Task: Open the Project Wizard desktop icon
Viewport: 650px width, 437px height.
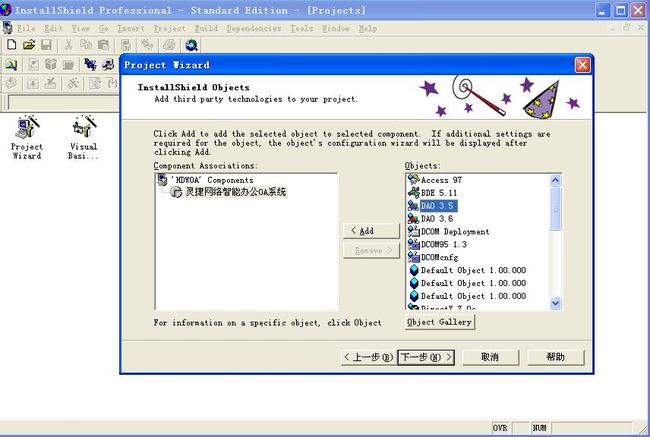Action: click(x=27, y=137)
